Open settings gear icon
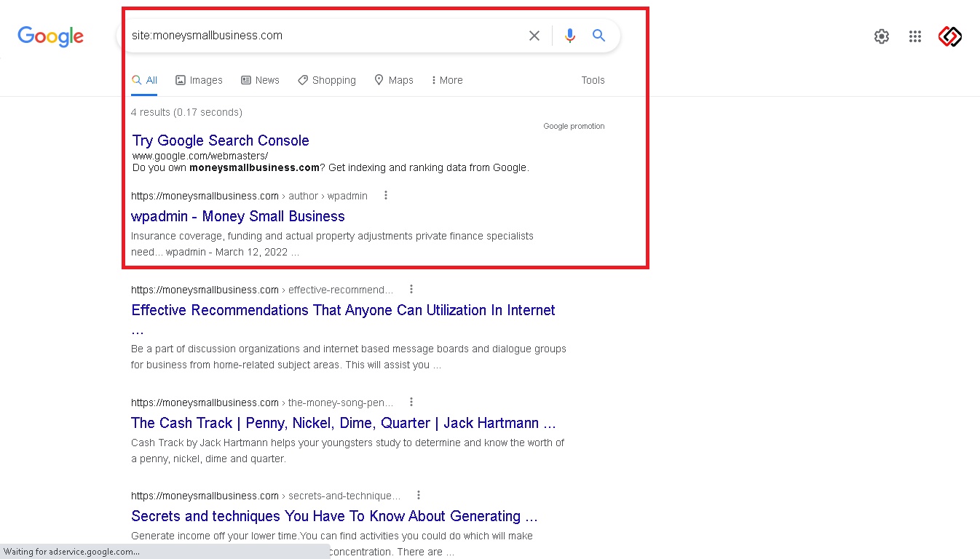This screenshot has height=559, width=980. tap(882, 36)
